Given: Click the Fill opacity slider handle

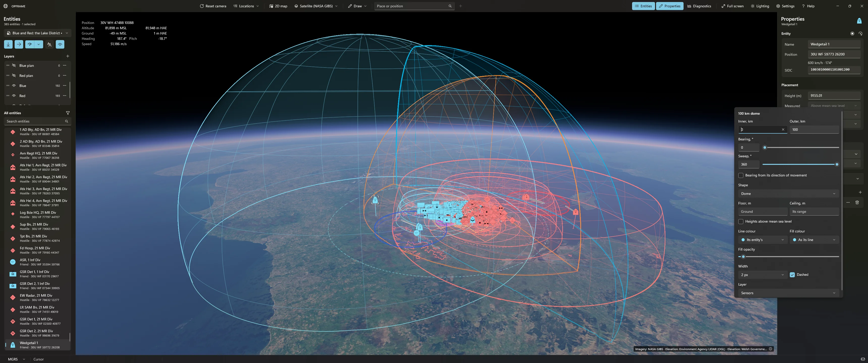Looking at the screenshot, I should 743,257.
